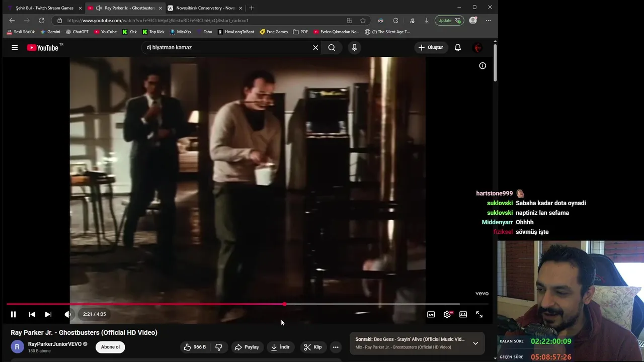Open ChatGPT bookmark

(x=77, y=32)
